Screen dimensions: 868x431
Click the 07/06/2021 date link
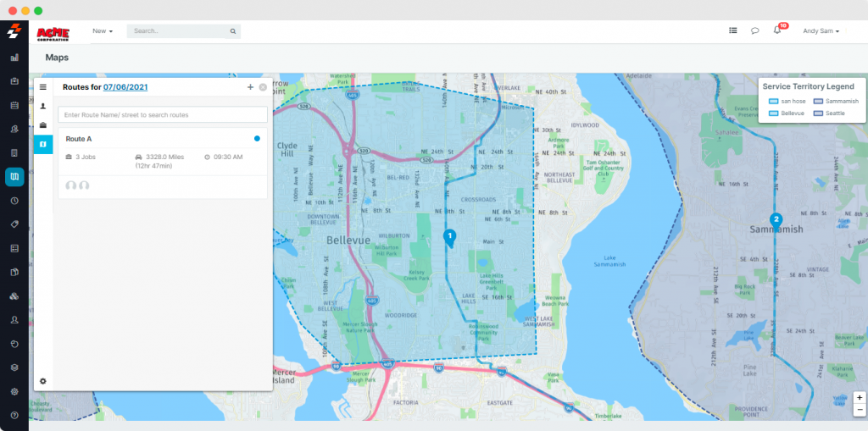click(x=125, y=87)
